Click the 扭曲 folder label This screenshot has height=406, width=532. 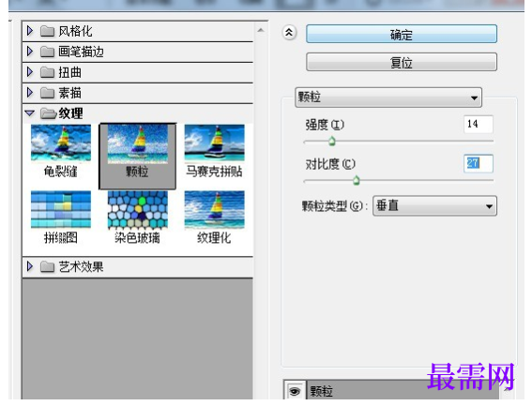pyautogui.click(x=69, y=72)
